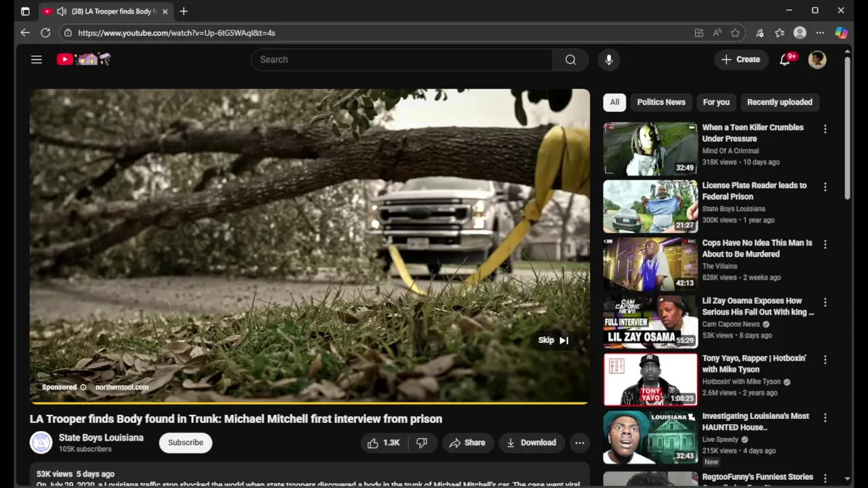
Task: Open the account avatar menu
Action: tap(817, 60)
